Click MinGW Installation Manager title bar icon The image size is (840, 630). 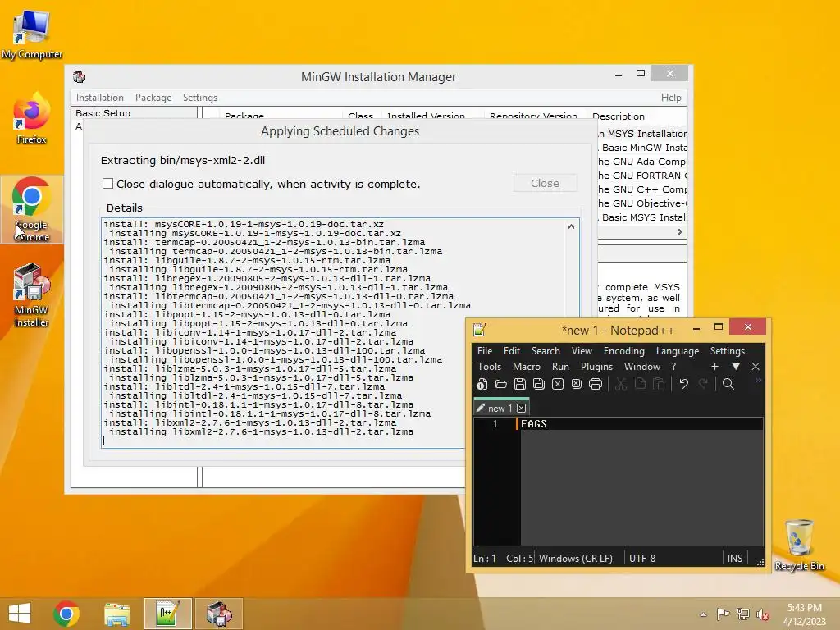(80, 76)
